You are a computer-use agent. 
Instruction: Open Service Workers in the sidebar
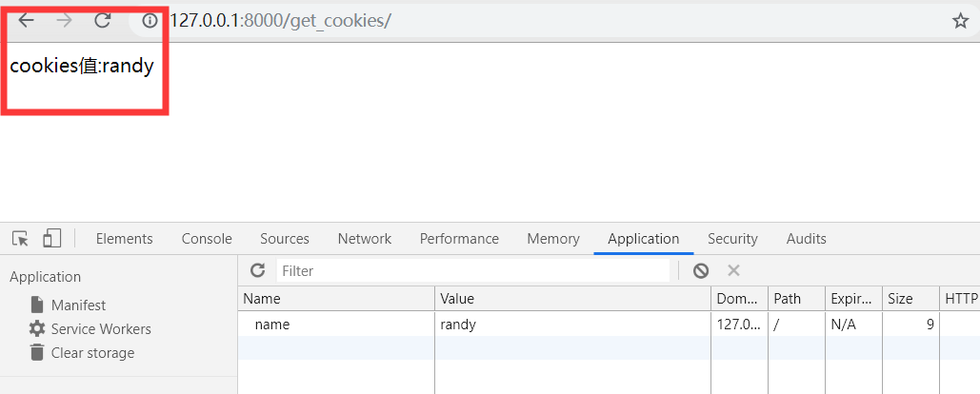100,329
